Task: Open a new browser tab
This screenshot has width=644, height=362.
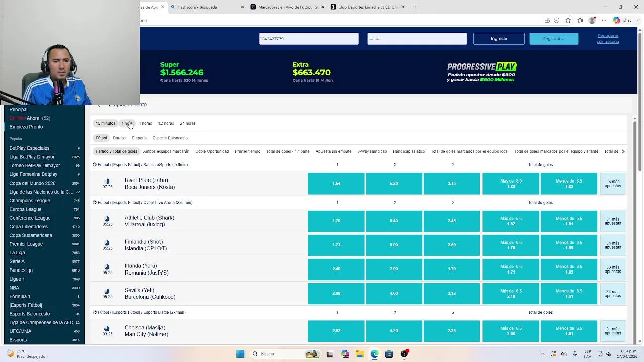Action: [x=415, y=7]
